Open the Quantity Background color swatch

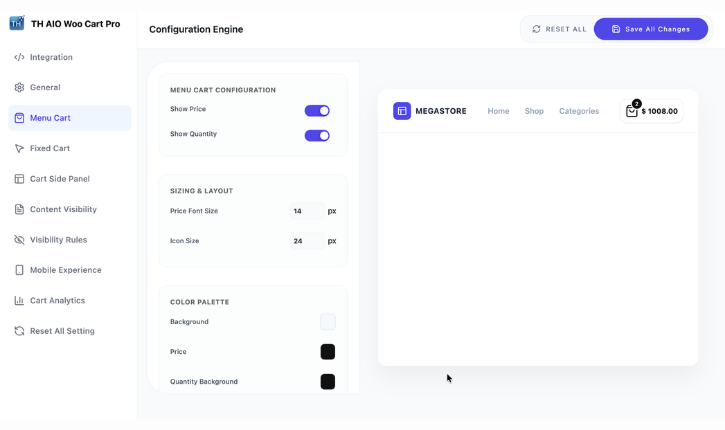pyautogui.click(x=328, y=382)
